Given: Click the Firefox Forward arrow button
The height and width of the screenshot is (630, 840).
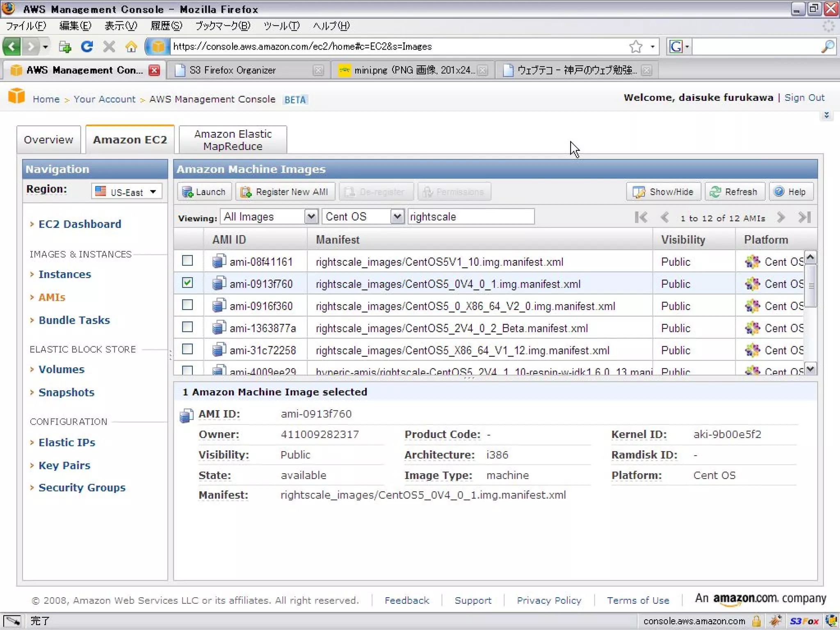Looking at the screenshot, I should (x=31, y=46).
